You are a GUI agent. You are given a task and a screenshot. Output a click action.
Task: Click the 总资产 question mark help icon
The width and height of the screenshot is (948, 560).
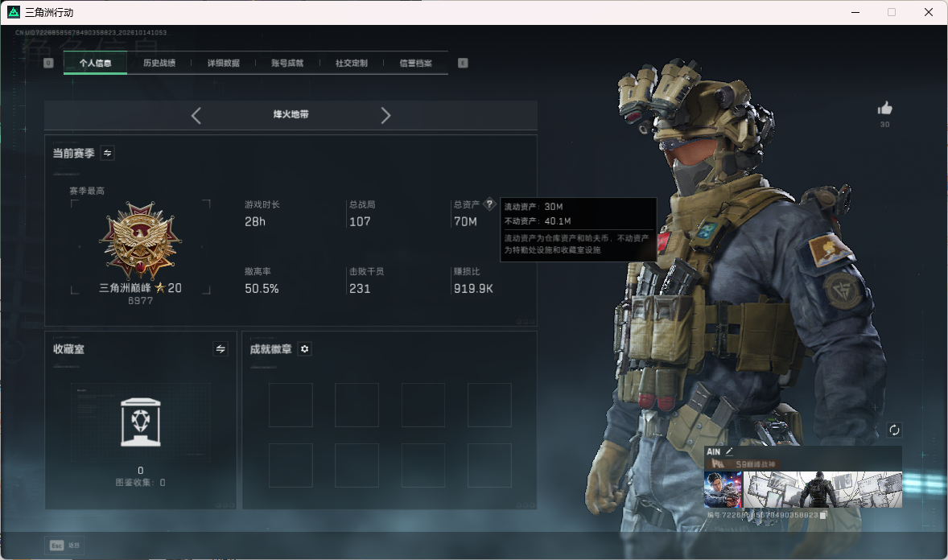[490, 204]
